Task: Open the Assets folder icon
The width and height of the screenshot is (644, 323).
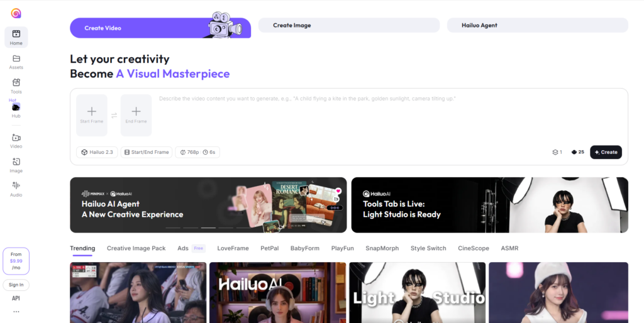Action: click(16, 58)
